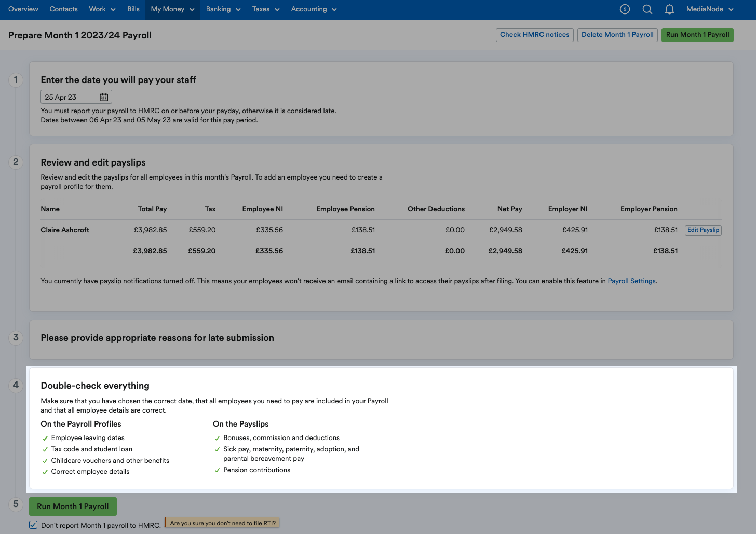This screenshot has height=534, width=756.
Task: Open the Payroll Settings link
Action: (x=631, y=281)
